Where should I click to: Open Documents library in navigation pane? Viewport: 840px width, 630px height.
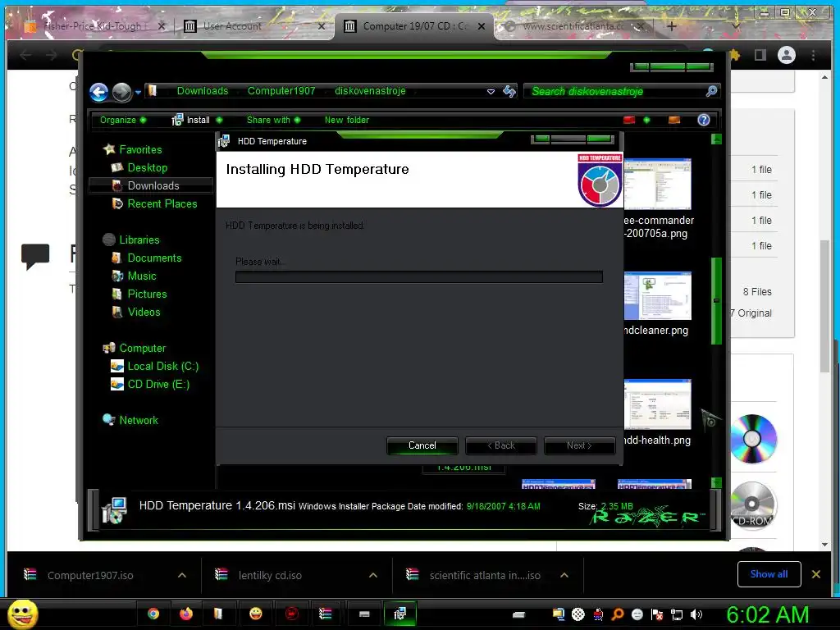click(x=154, y=258)
